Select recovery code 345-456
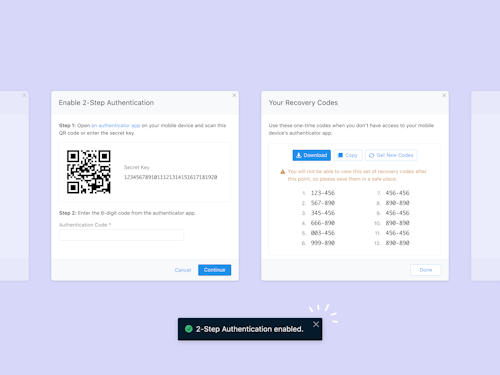This screenshot has width=500, height=375. coord(323,213)
